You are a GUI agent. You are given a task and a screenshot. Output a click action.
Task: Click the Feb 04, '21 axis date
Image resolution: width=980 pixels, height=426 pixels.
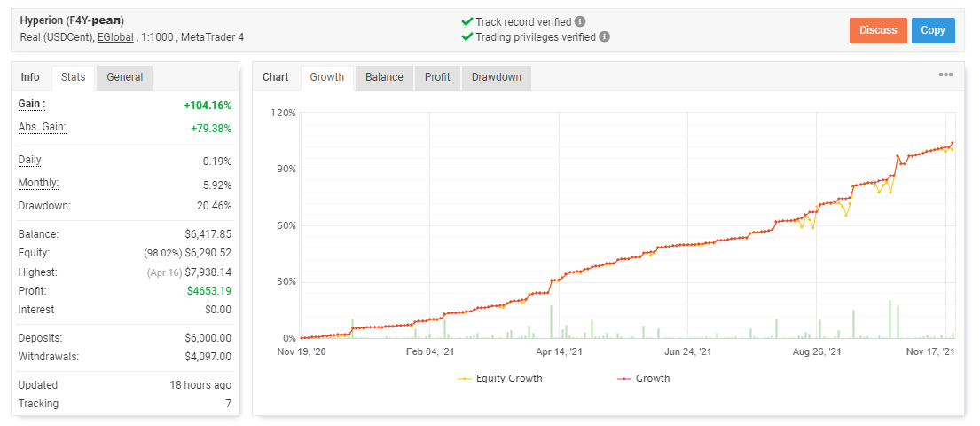(430, 352)
